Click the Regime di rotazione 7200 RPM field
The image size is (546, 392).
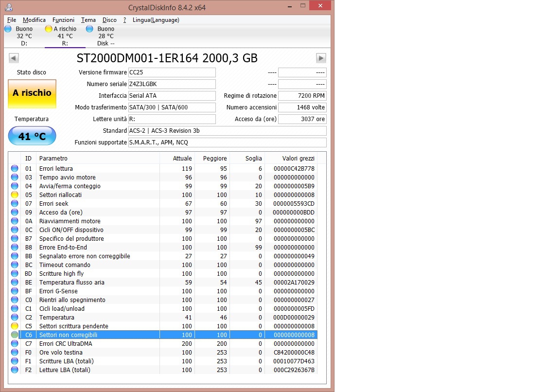(x=302, y=96)
